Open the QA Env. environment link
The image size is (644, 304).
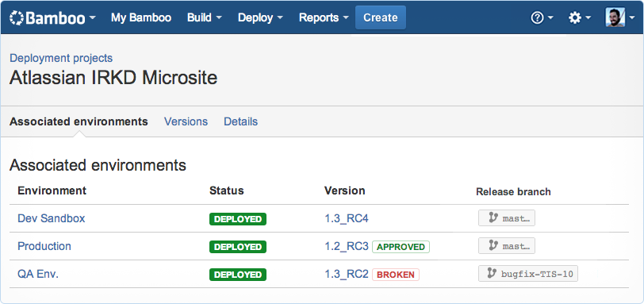(x=38, y=274)
